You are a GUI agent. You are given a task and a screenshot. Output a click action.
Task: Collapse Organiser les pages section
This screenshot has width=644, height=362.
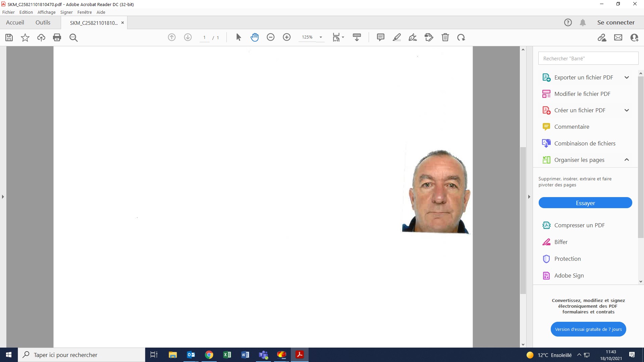627,160
